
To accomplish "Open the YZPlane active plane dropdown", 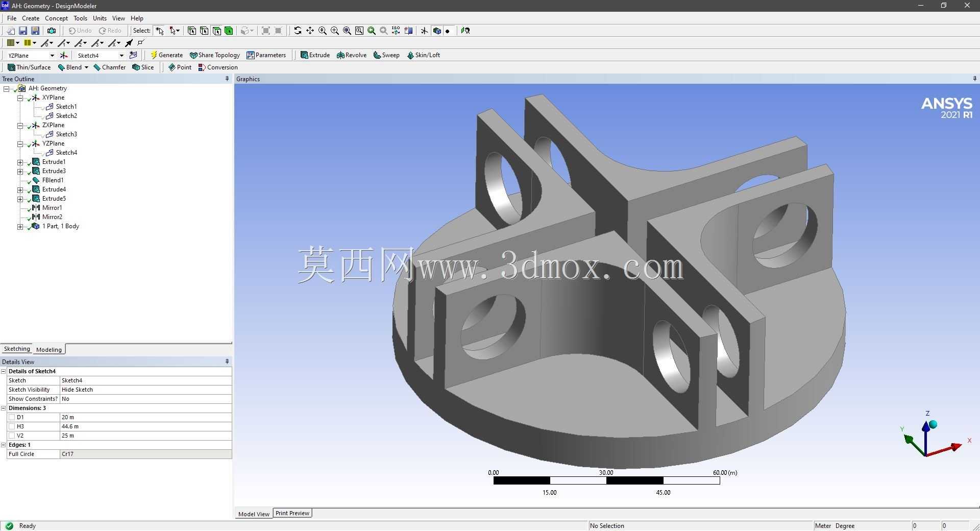I will (x=52, y=55).
